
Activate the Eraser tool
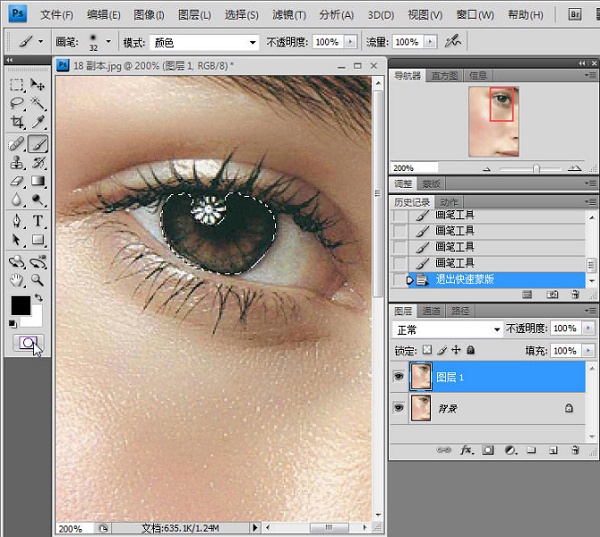(x=16, y=181)
